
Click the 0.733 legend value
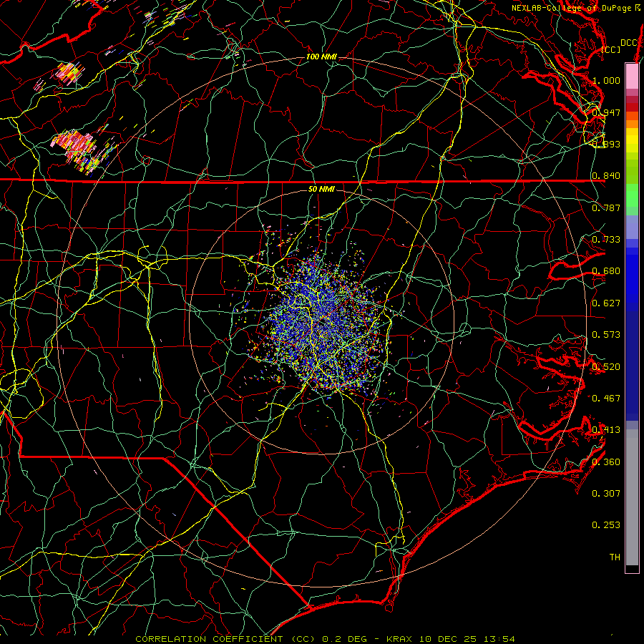pos(606,240)
